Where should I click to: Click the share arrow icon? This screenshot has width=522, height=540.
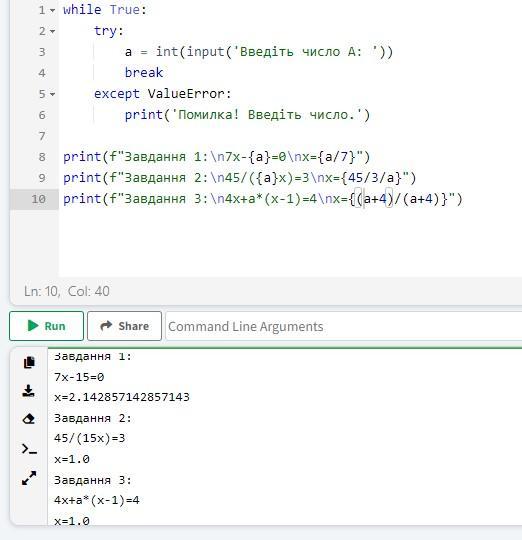coord(106,325)
